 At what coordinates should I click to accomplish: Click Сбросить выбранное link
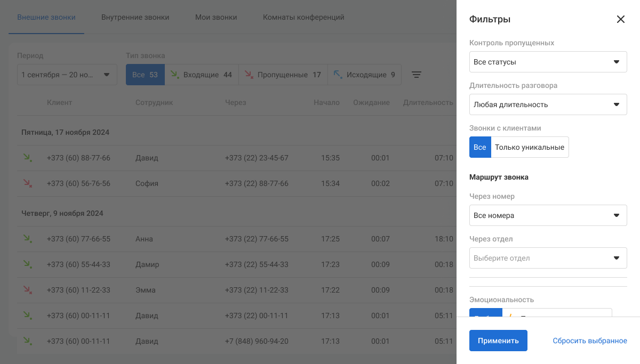click(589, 341)
